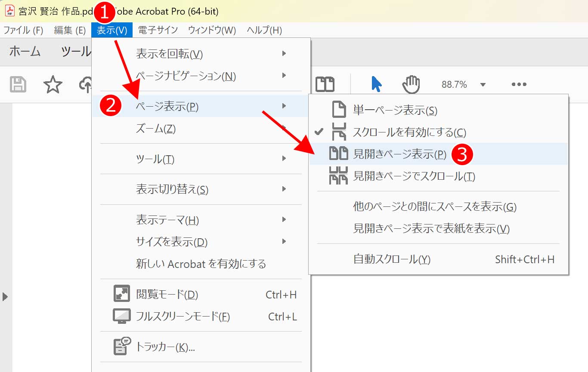Open the ヘルプ(H) menu
Image resolution: width=588 pixels, height=372 pixels.
[264, 30]
